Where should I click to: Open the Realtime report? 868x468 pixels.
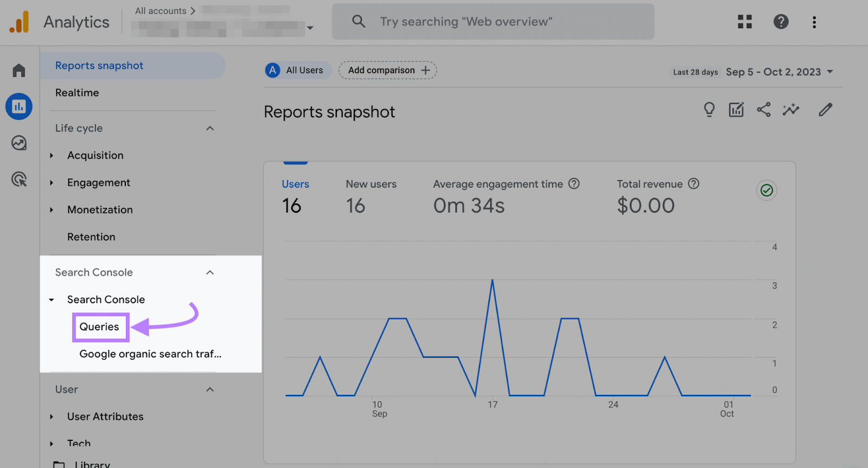point(77,93)
